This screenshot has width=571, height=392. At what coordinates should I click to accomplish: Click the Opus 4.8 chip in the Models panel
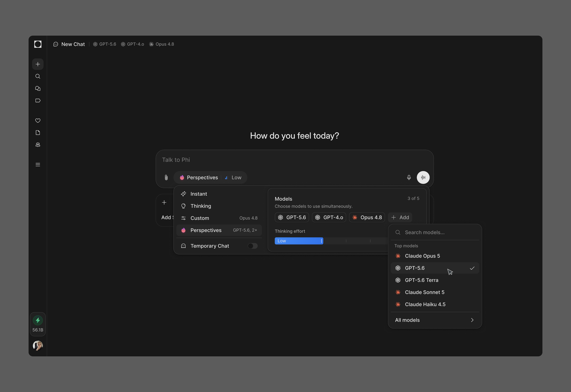367,218
